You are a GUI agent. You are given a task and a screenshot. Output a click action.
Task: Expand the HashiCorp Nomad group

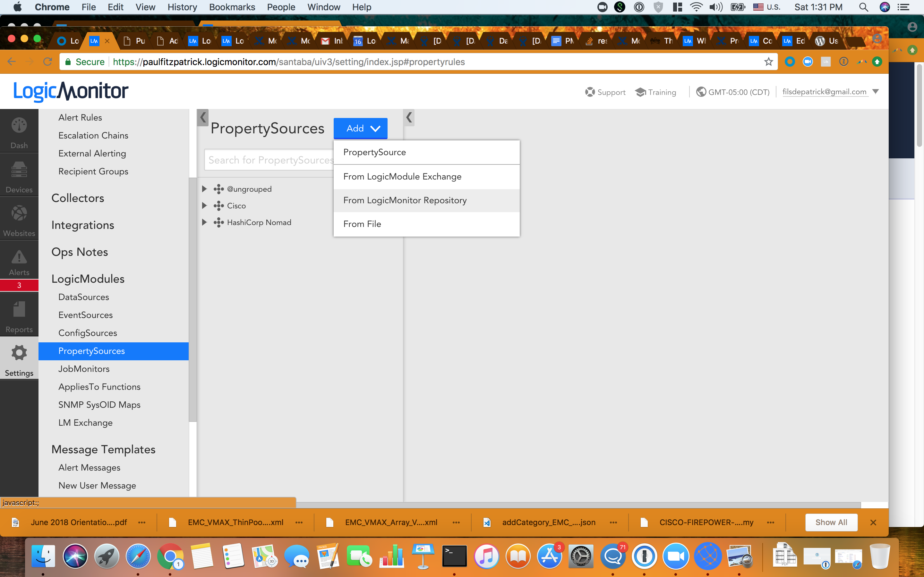(204, 222)
